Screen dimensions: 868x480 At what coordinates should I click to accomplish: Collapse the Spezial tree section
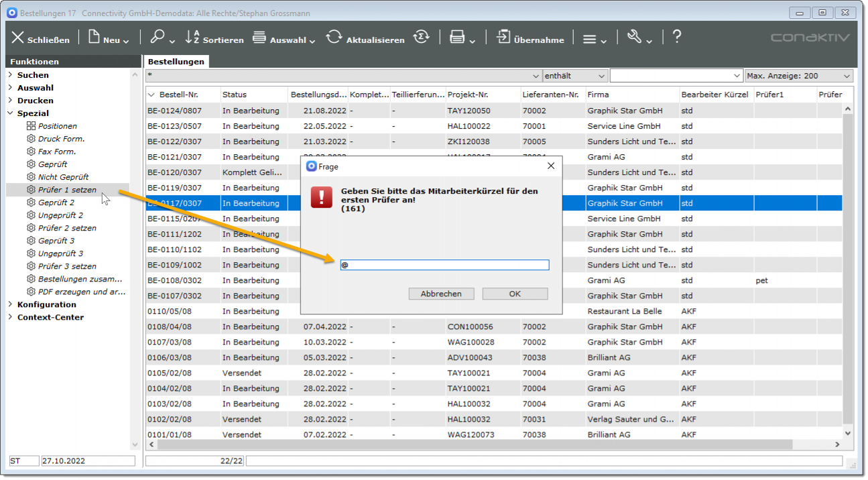[11, 113]
